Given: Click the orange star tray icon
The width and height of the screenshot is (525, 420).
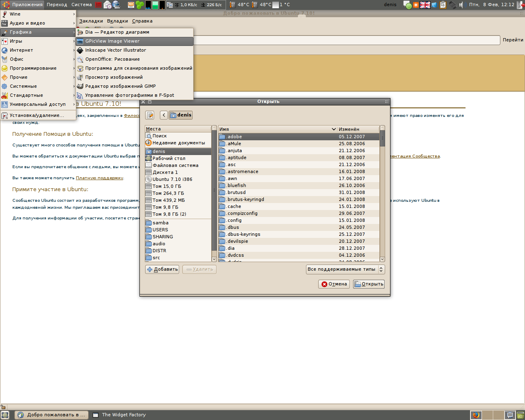Looking at the screenshot, I should (x=416, y=5).
